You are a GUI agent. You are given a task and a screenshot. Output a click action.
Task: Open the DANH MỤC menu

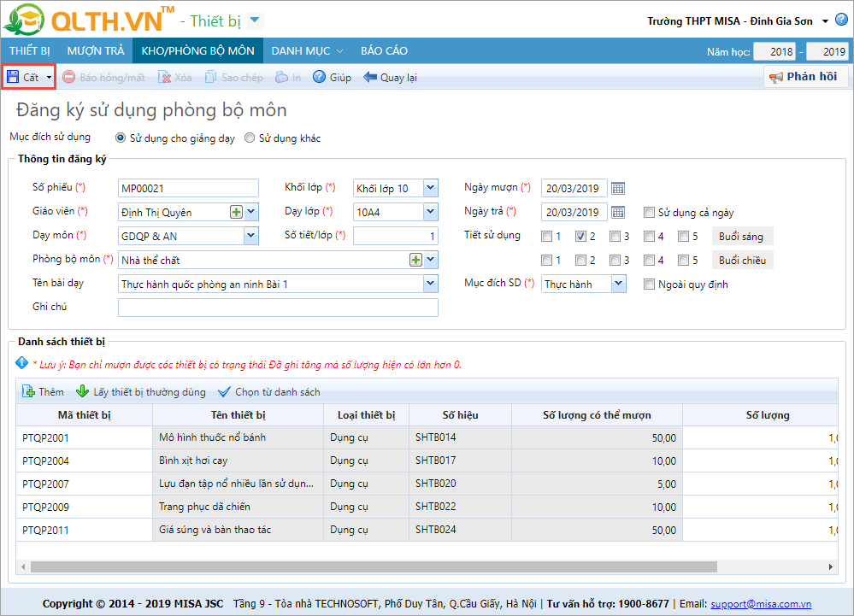pyautogui.click(x=307, y=50)
